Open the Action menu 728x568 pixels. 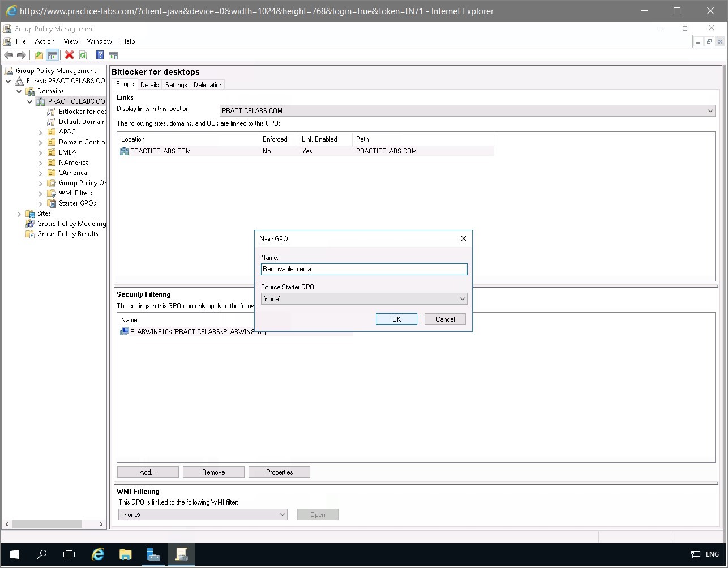(44, 41)
